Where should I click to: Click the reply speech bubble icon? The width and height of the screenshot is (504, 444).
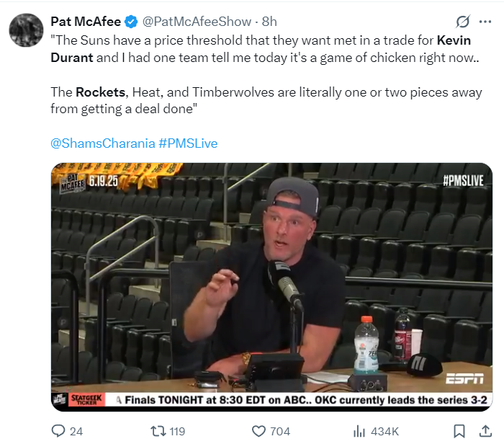point(58,431)
